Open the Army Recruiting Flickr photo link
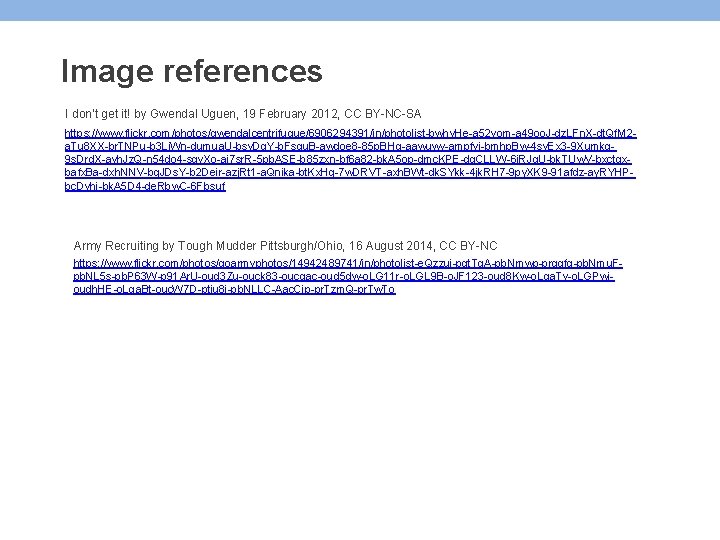 click(348, 276)
